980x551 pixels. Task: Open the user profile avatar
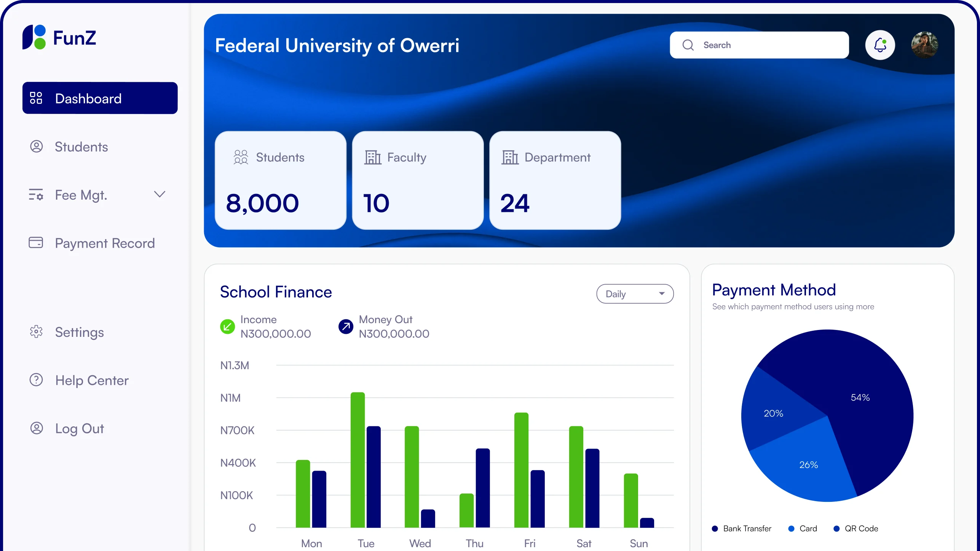point(924,45)
